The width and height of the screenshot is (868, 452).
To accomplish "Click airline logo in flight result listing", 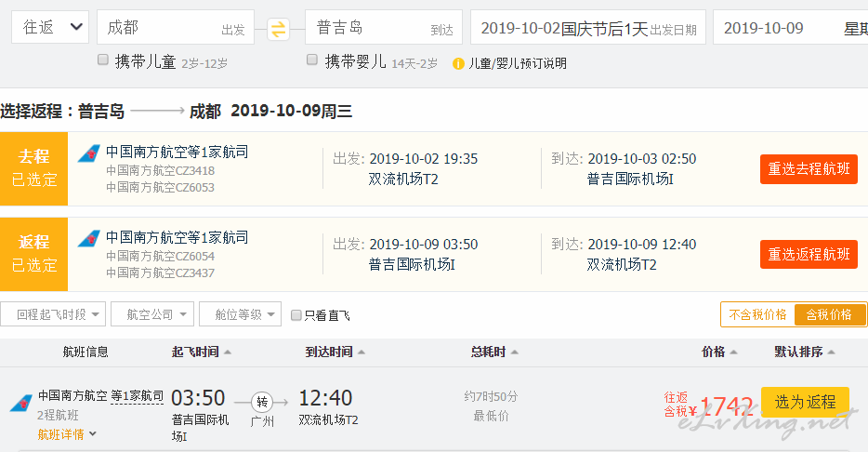I will pos(21,404).
